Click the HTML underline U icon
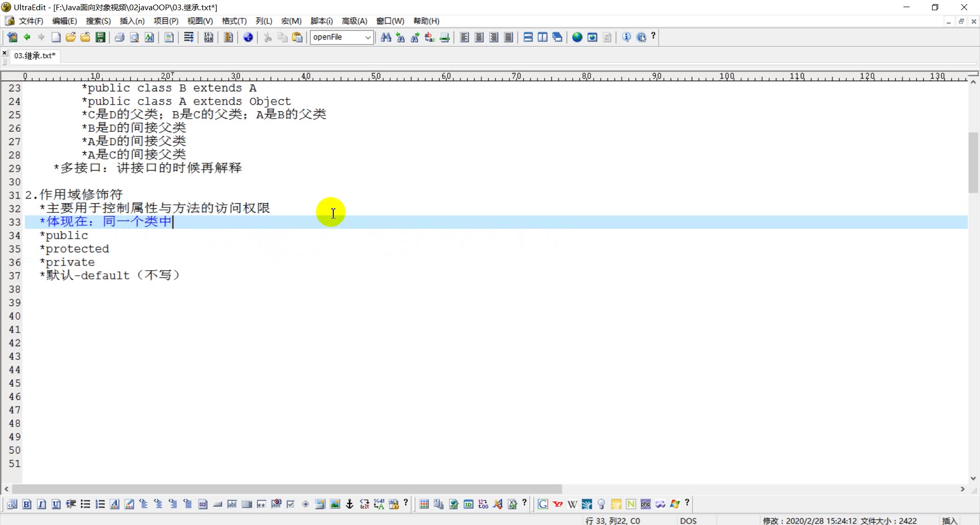The height and width of the screenshot is (525, 980). click(56, 504)
